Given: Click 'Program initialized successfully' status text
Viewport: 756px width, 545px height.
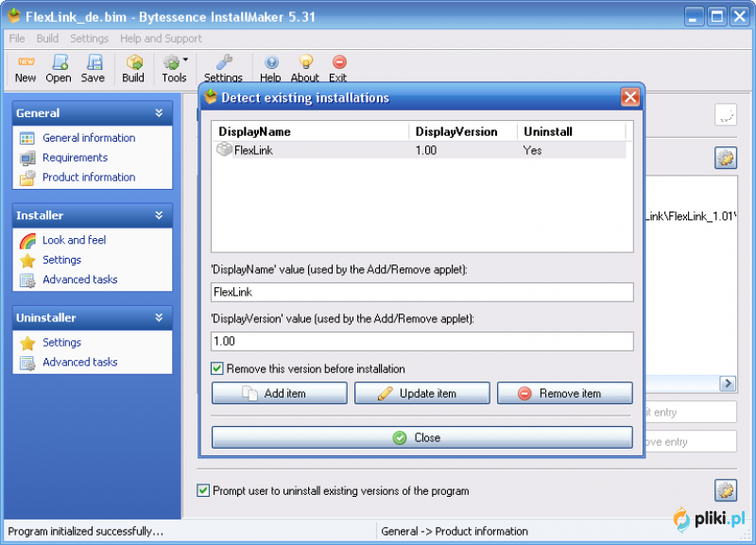Looking at the screenshot, I should click(86, 531).
